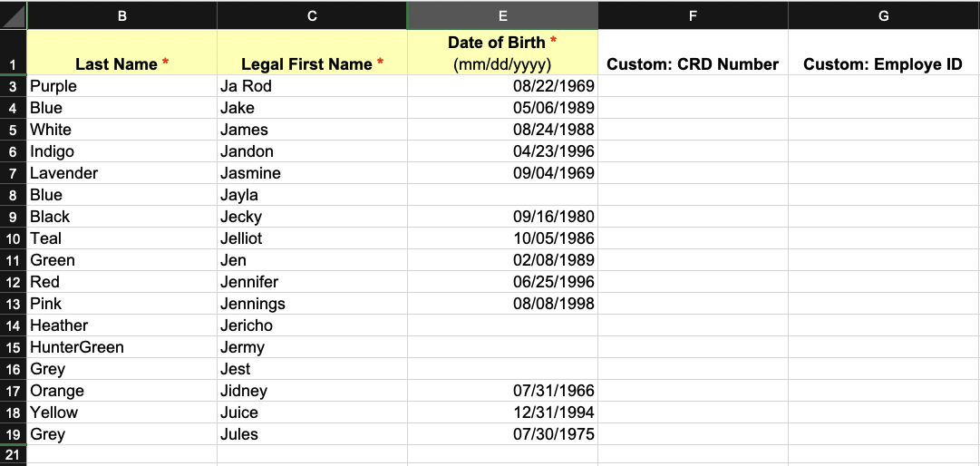
Task: Select the column G header
Action: point(883,15)
